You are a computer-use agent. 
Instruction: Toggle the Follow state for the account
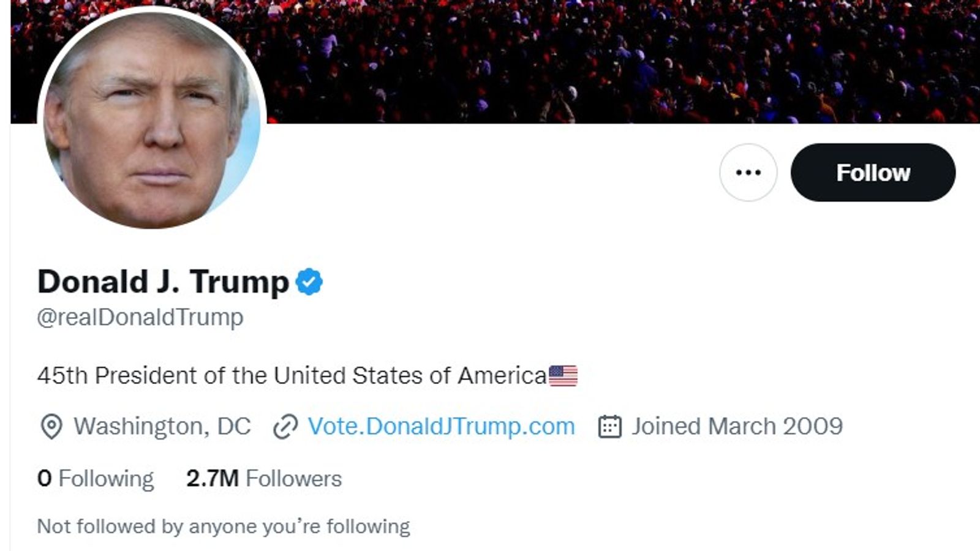pyautogui.click(x=873, y=173)
